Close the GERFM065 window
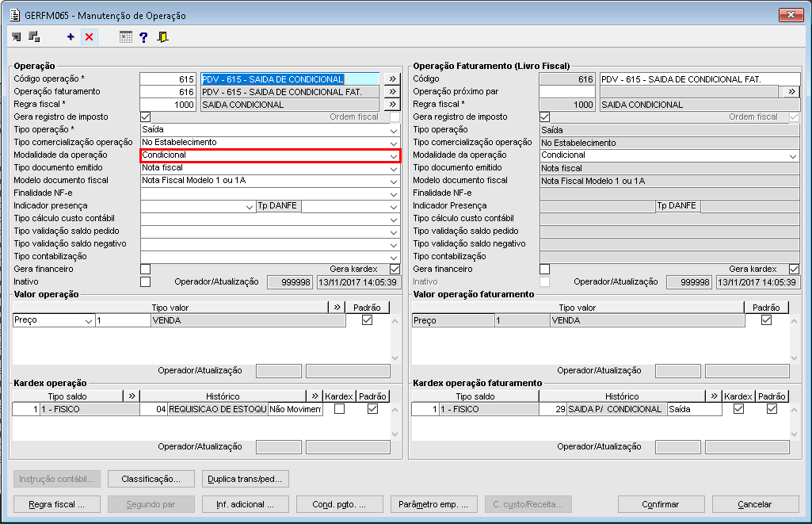This screenshot has width=812, height=524. pyautogui.click(x=791, y=14)
